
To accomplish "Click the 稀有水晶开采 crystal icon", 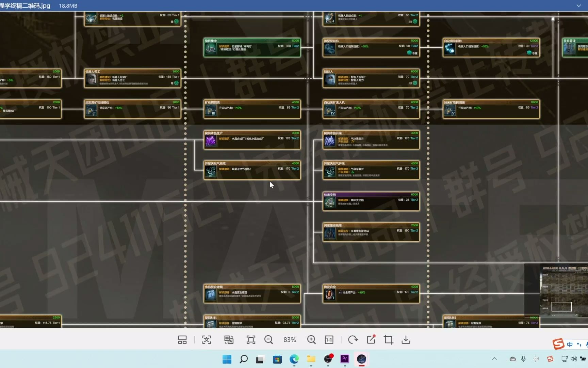I will coord(329,141).
